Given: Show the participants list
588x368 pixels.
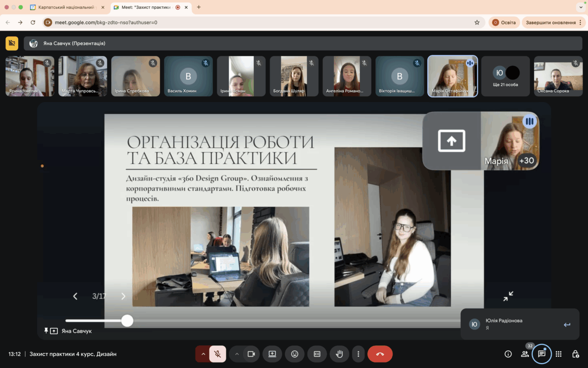Looking at the screenshot, I should (525, 354).
